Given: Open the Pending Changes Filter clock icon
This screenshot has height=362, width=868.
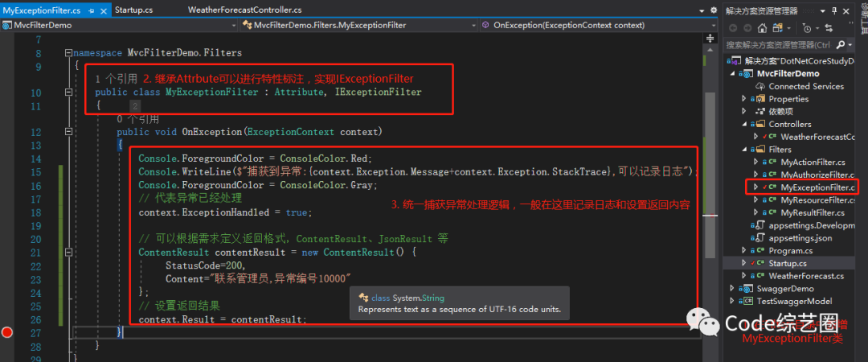Looking at the screenshot, I should pyautogui.click(x=806, y=27).
